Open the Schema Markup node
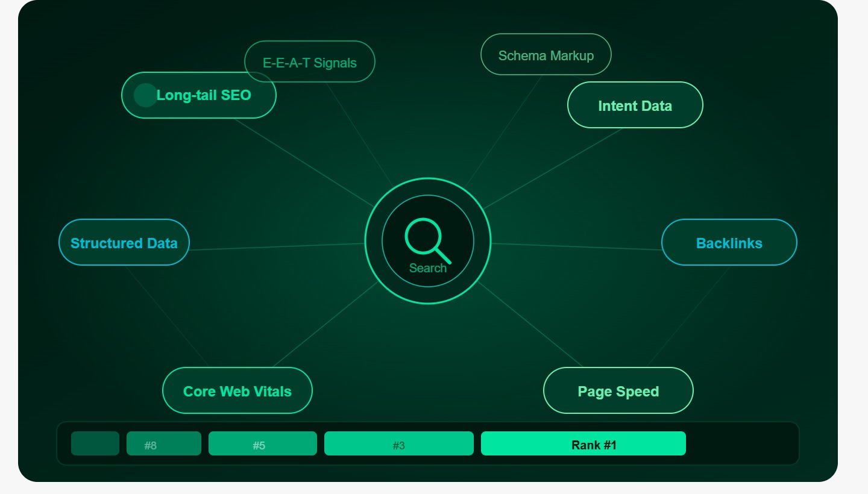The width and height of the screenshot is (868, 494). tap(546, 54)
